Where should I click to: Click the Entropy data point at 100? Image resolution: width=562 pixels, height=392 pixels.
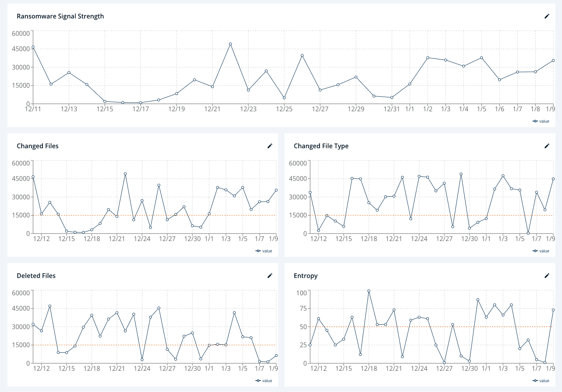(369, 291)
